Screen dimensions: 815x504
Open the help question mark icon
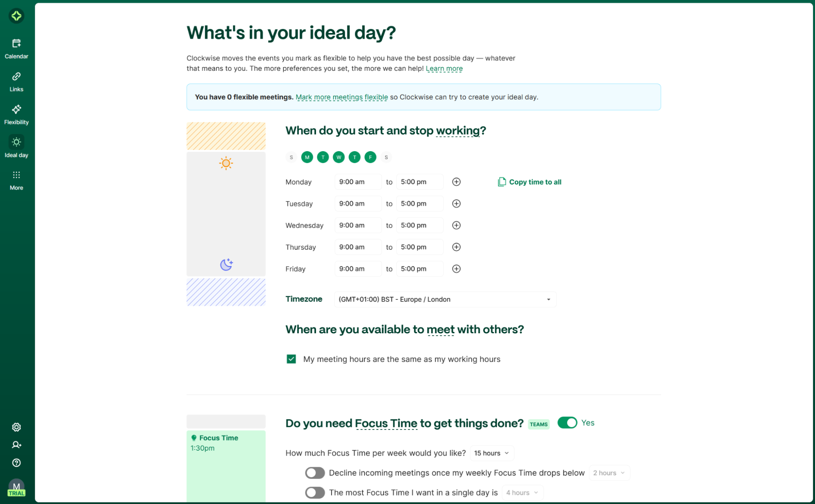pyautogui.click(x=16, y=463)
